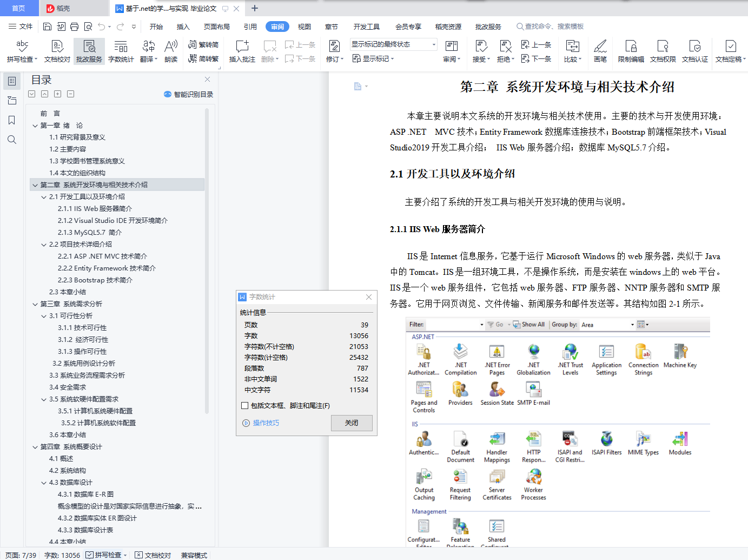748x560 pixels.
Task: Click 关闭 button in 字数统计 dialog
Action: coord(352,423)
